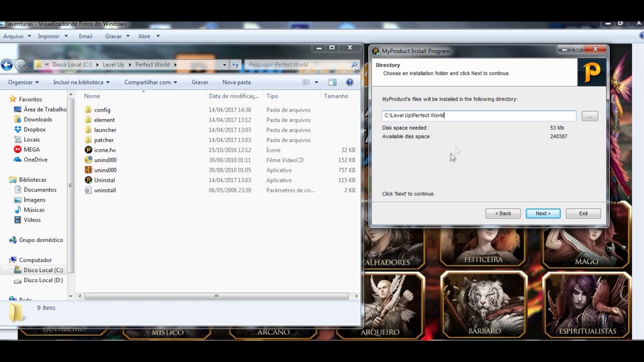
Task: Click the horizontal scrollbar in file list
Action: click(216, 296)
